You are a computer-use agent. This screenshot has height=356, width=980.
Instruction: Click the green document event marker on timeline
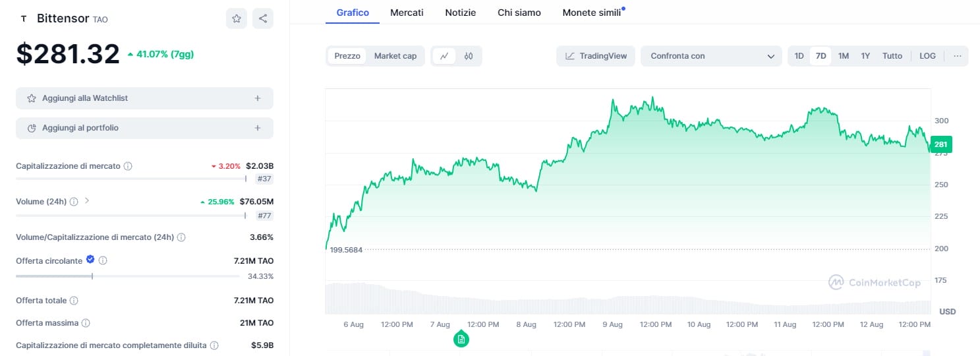(461, 339)
